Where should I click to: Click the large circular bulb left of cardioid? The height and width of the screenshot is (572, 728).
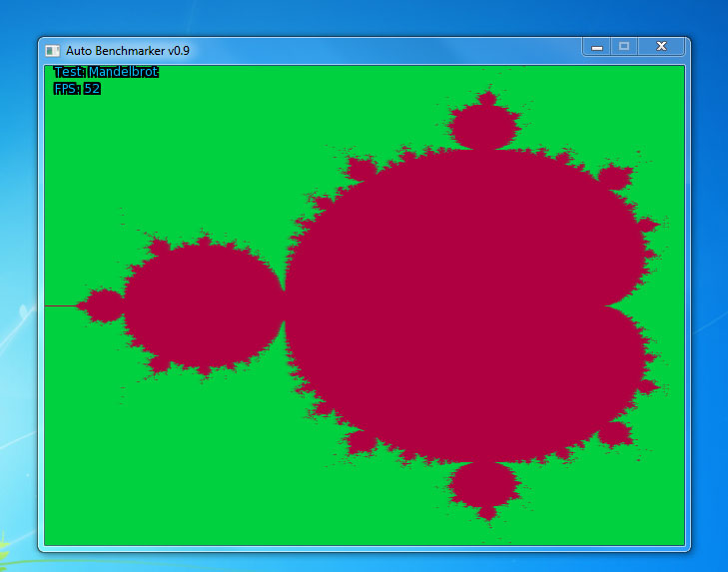tap(204, 305)
